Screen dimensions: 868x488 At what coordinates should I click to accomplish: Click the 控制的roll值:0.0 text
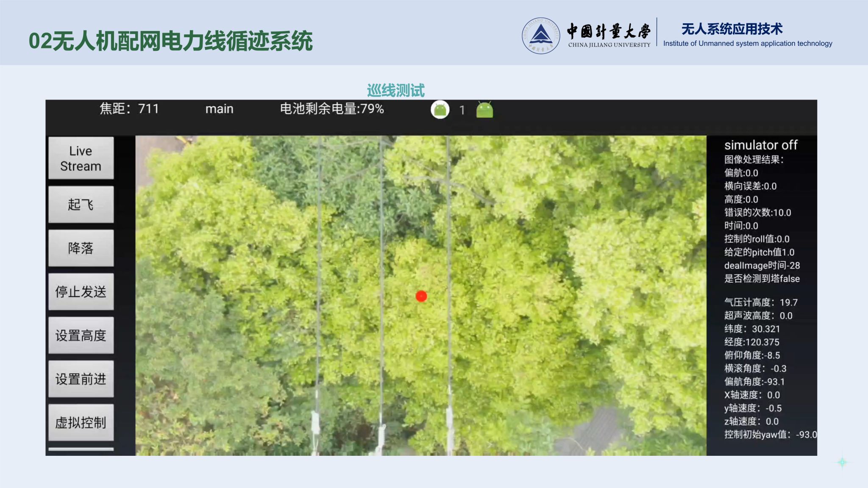click(757, 239)
